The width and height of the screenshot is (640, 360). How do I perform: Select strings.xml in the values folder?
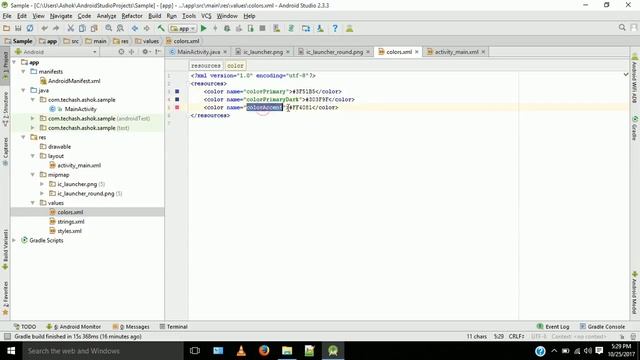point(71,222)
